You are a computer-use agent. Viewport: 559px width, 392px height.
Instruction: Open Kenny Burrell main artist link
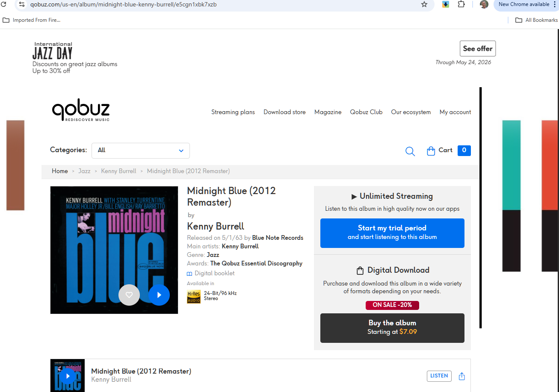click(x=240, y=246)
